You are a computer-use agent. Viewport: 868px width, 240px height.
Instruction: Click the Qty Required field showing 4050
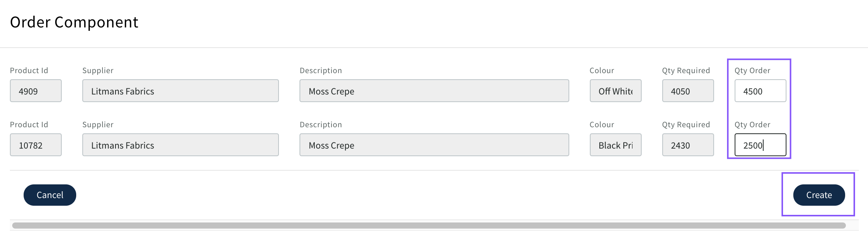click(x=688, y=91)
